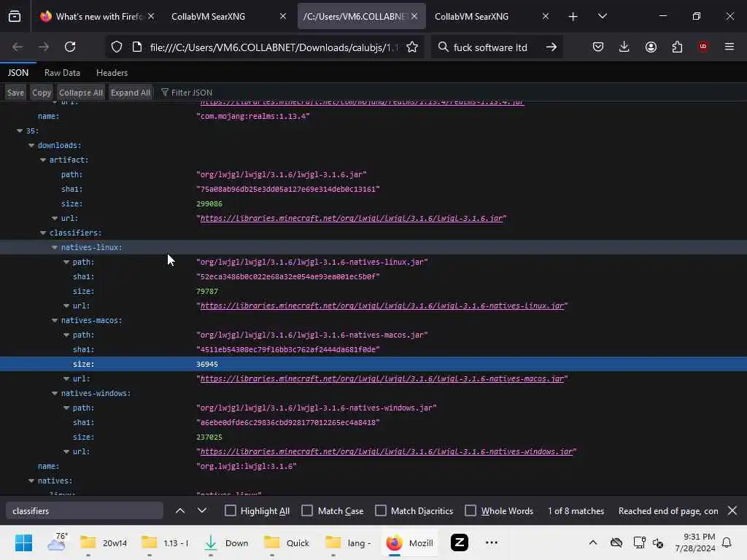Viewport: 747px width, 560px height.
Task: Open lwjgl-3.1.6-natives-windows.jar URL link
Action: 387,451
